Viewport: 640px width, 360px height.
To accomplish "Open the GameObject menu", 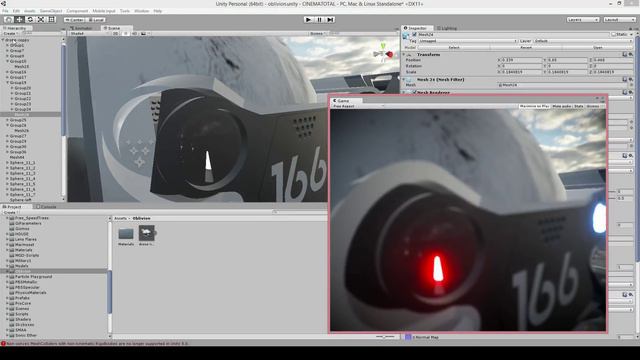I will pos(51,11).
